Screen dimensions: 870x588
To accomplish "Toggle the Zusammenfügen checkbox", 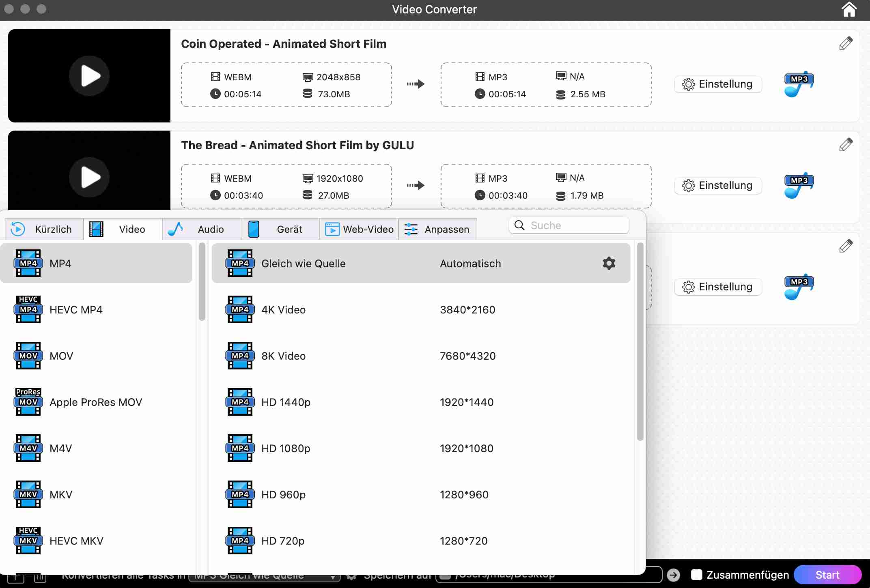I will [697, 575].
